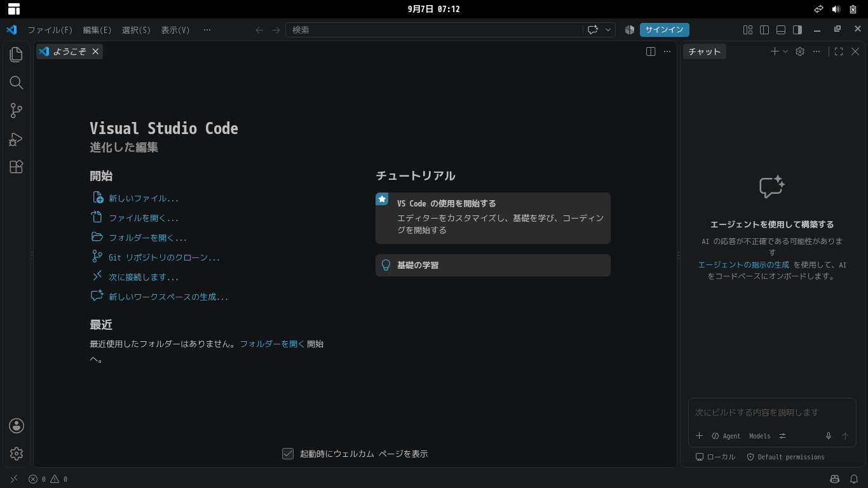This screenshot has width=868, height=488.
Task: Open the Agent mode picker
Action: pos(726,436)
